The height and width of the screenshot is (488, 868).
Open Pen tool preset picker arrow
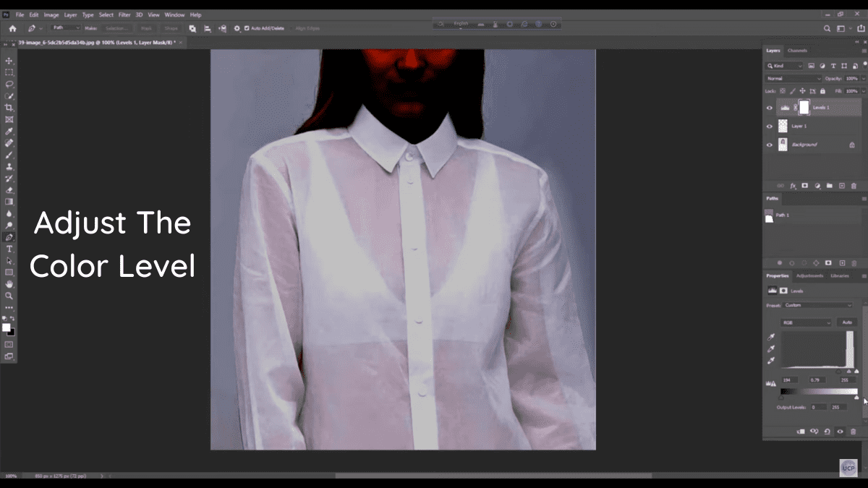coord(41,28)
